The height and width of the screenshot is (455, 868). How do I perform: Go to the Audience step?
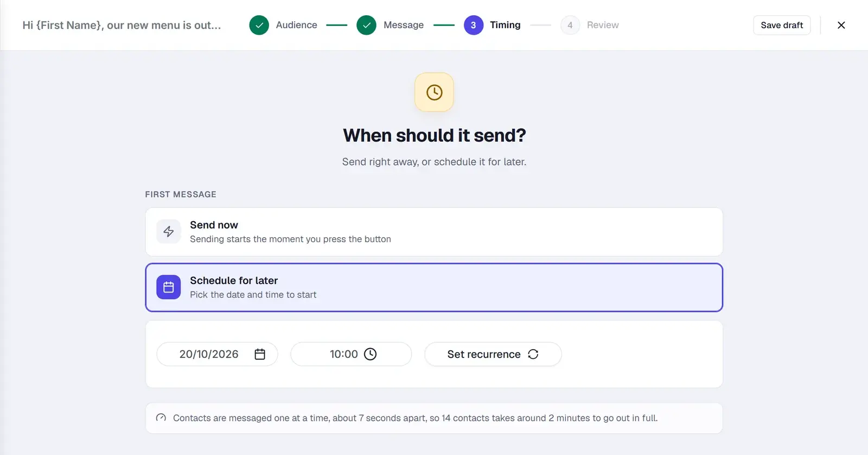(296, 25)
